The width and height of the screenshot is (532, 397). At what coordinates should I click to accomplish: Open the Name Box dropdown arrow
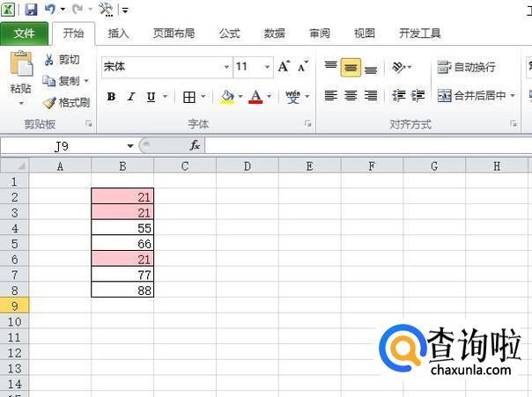tap(130, 146)
